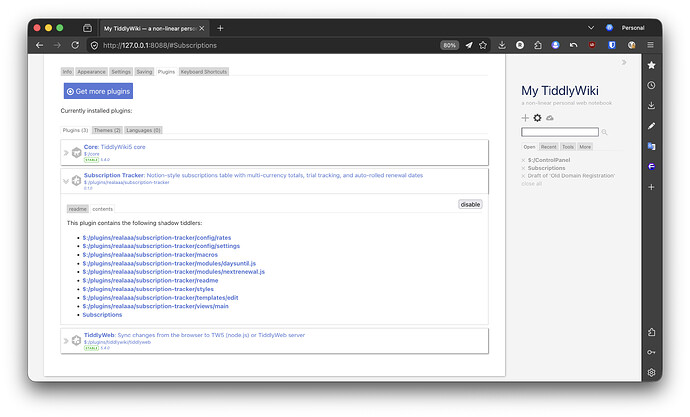Screen dimensions: 690x417
Task: Show the plugin readme tab
Action: coord(77,209)
